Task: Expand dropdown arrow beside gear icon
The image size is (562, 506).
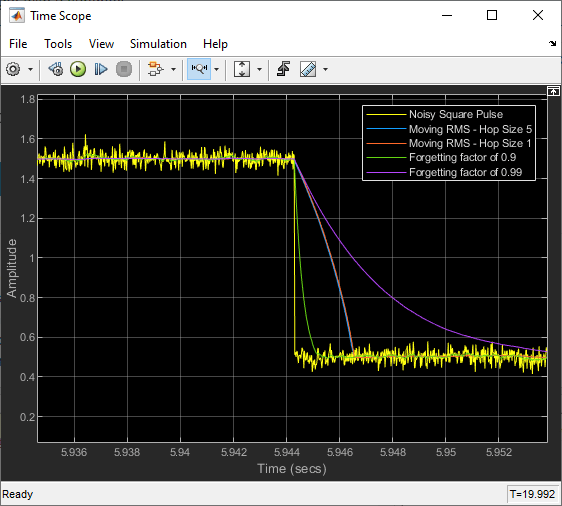Action: 30,70
